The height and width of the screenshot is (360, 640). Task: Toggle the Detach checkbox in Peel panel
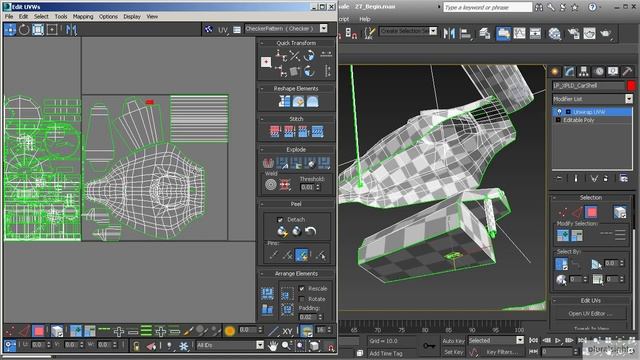tap(280, 220)
